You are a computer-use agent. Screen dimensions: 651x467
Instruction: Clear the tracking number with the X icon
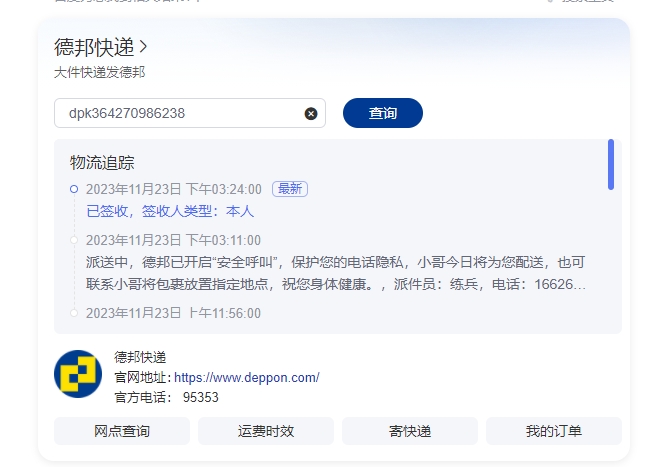coord(311,113)
